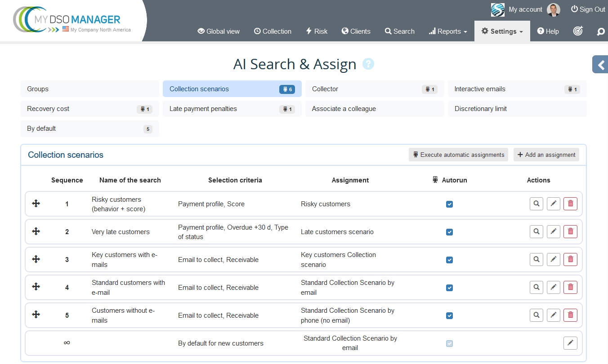Edit the default scenario using its pencil icon
Screen dimensions: 608x364
coord(570,343)
